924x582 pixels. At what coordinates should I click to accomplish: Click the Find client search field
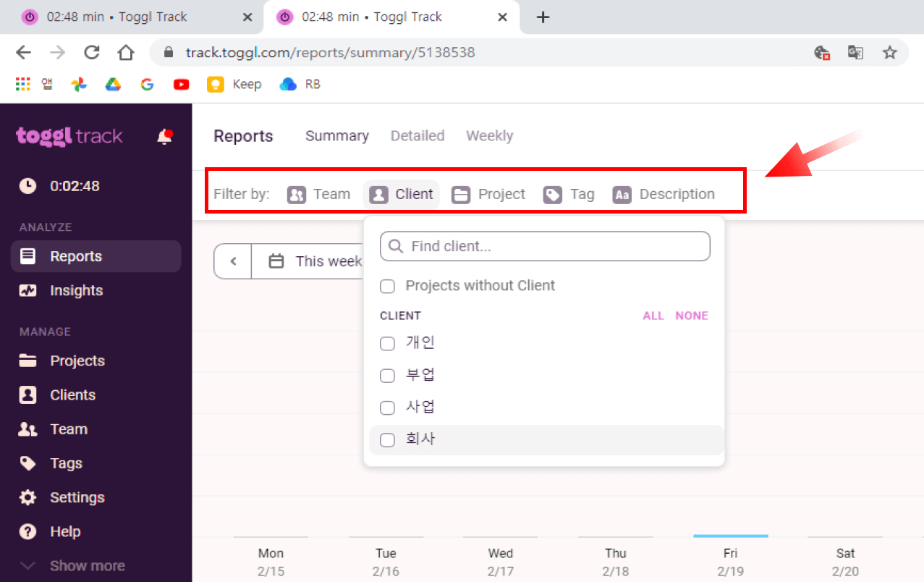pyautogui.click(x=545, y=246)
